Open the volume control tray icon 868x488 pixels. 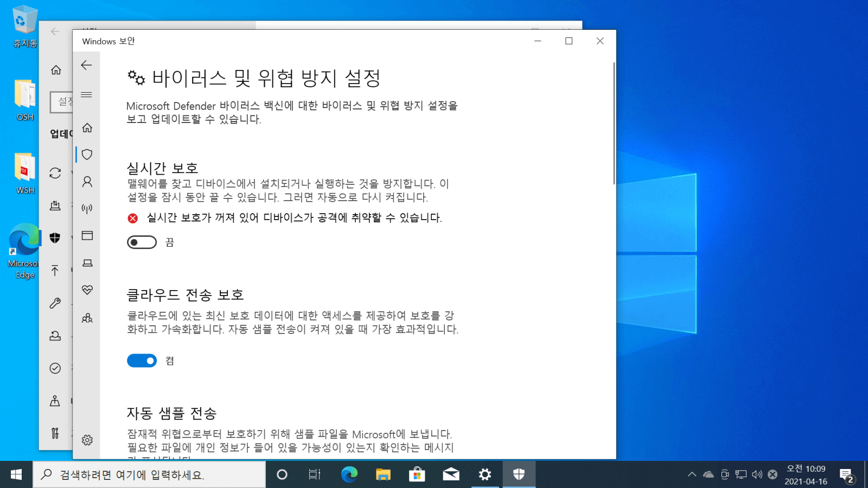757,474
